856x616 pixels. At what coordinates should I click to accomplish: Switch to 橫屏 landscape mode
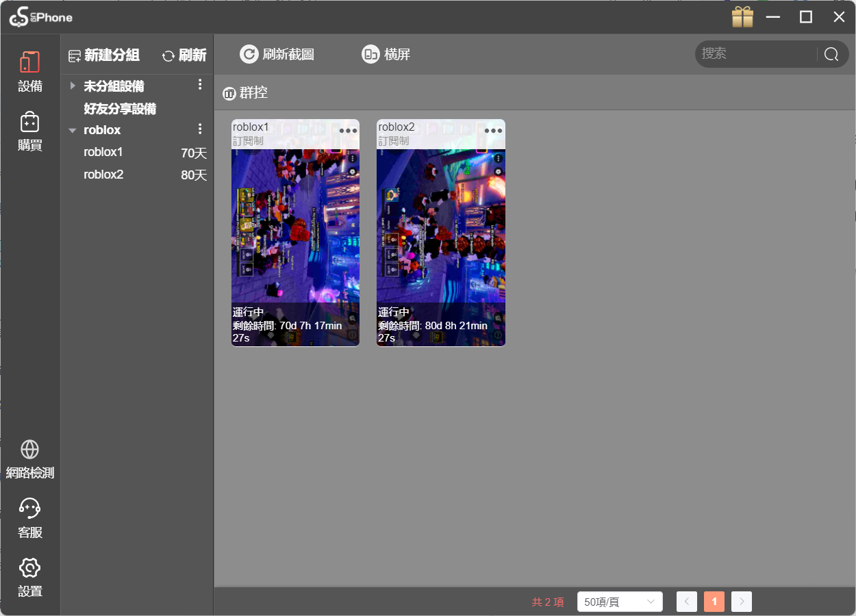point(386,54)
